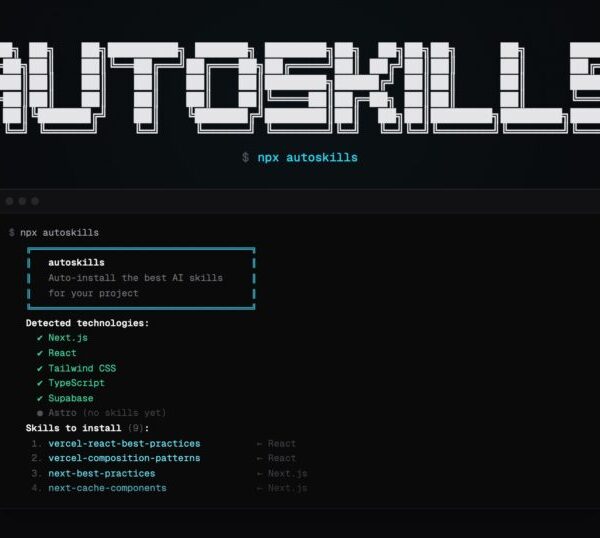
Task: Select the '$ npx autoskills' terminal prompt line
Action: (54, 233)
